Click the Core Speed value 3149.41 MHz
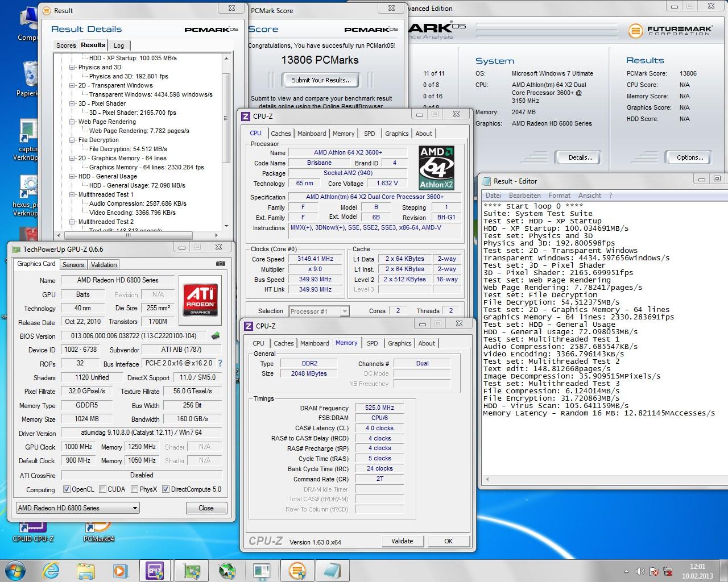Screen dimensions: 728x582 click(x=316, y=259)
